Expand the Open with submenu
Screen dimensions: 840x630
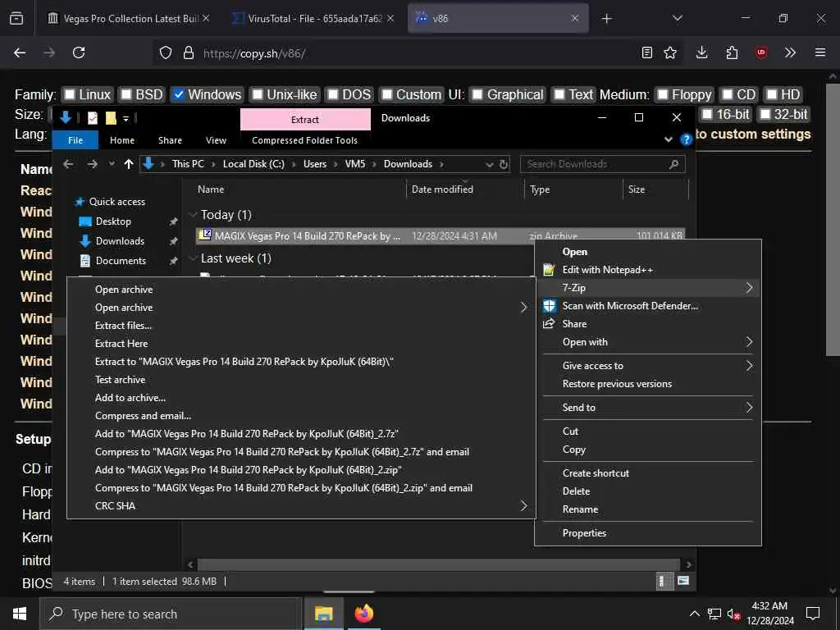[749, 342]
